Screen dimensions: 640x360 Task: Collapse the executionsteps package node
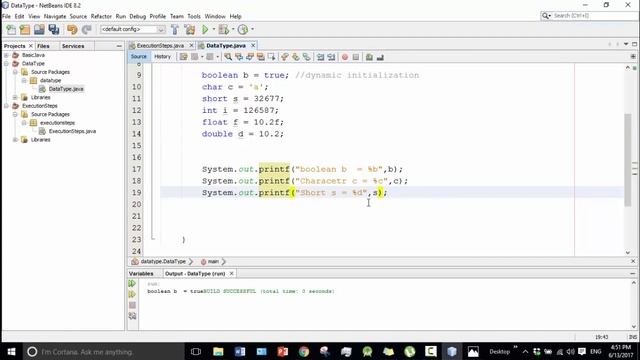pyautogui.click(x=24, y=123)
